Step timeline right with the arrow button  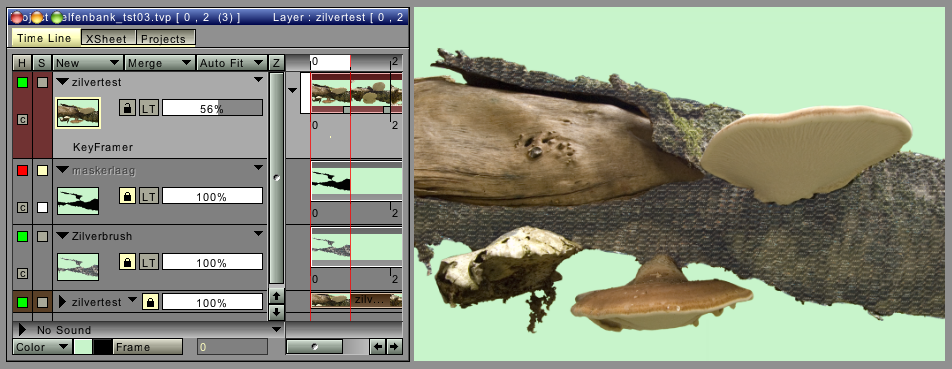[394, 347]
